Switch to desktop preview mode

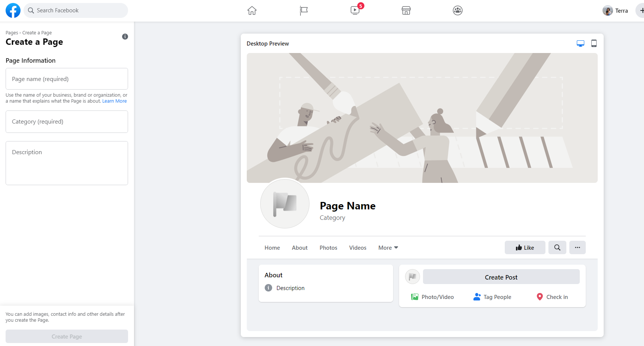pos(580,44)
